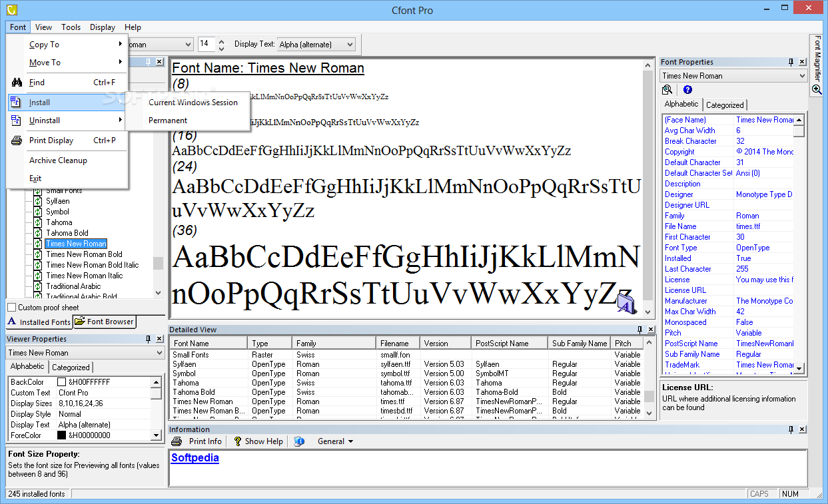
Task: Click the search-document icon in Font Properties
Action: click(667, 90)
